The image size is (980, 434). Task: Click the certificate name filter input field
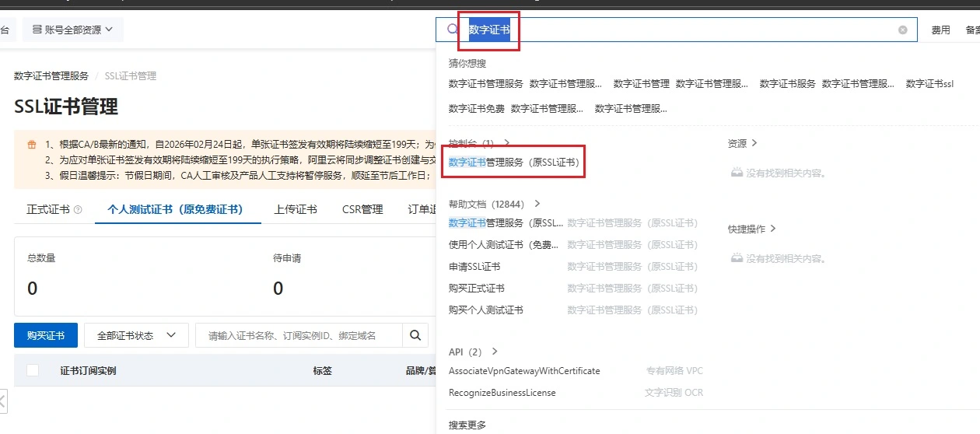[299, 336]
